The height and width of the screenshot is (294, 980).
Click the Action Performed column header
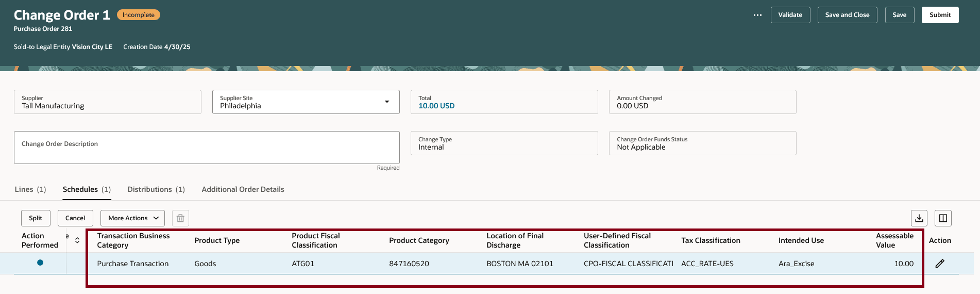40,240
